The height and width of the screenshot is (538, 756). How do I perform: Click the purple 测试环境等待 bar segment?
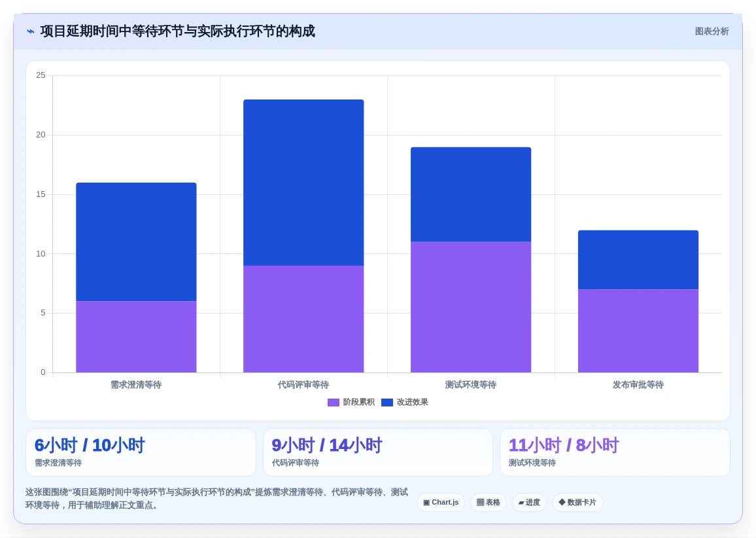[471, 307]
